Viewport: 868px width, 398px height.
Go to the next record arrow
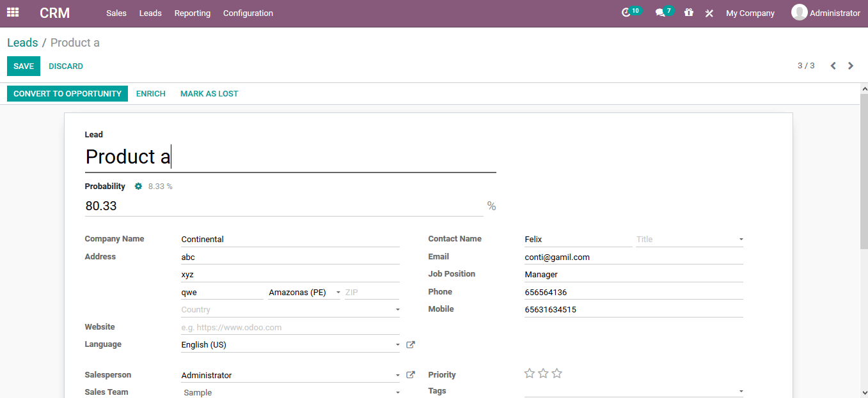851,65
